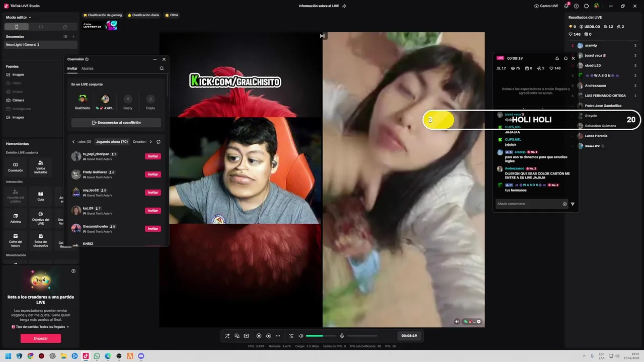Expand Tipo de partida selector
The height and width of the screenshot is (362, 644).
(x=41, y=327)
